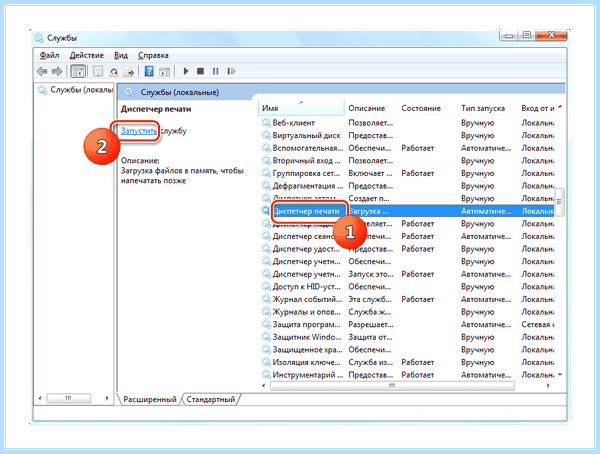Click the horizontal scrollbar under services list
This screenshot has width=600, height=454.
(392, 386)
